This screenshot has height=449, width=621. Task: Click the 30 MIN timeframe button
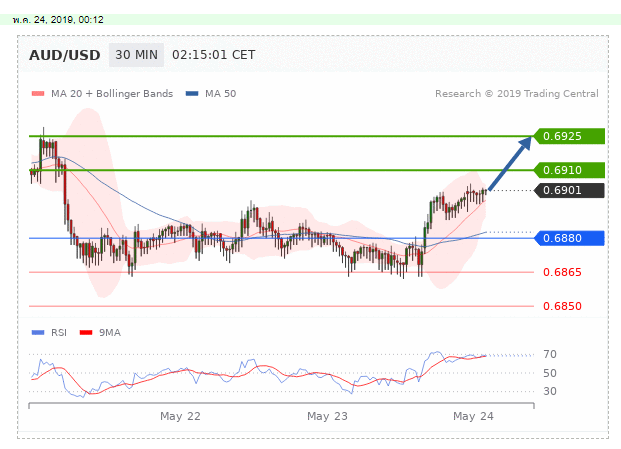pyautogui.click(x=136, y=55)
